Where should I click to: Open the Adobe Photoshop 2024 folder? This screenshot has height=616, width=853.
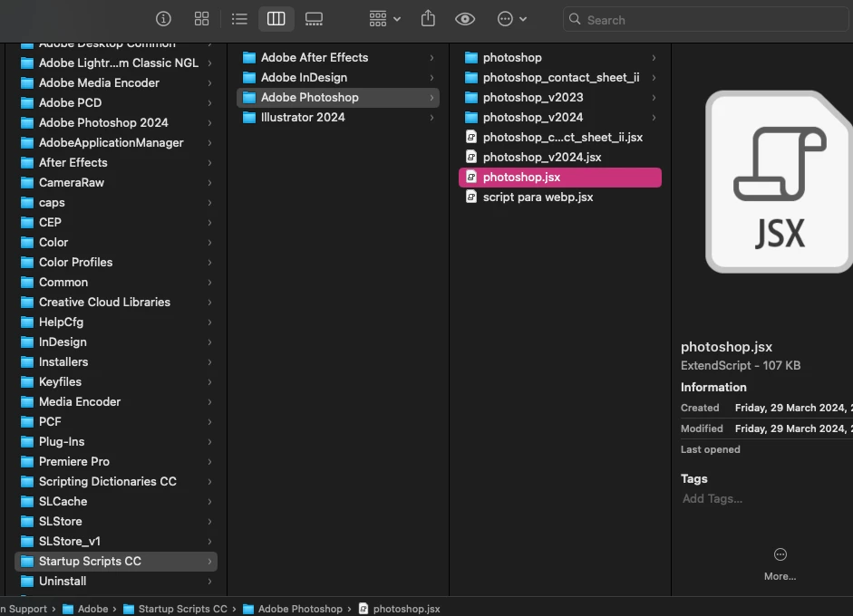pos(116,123)
